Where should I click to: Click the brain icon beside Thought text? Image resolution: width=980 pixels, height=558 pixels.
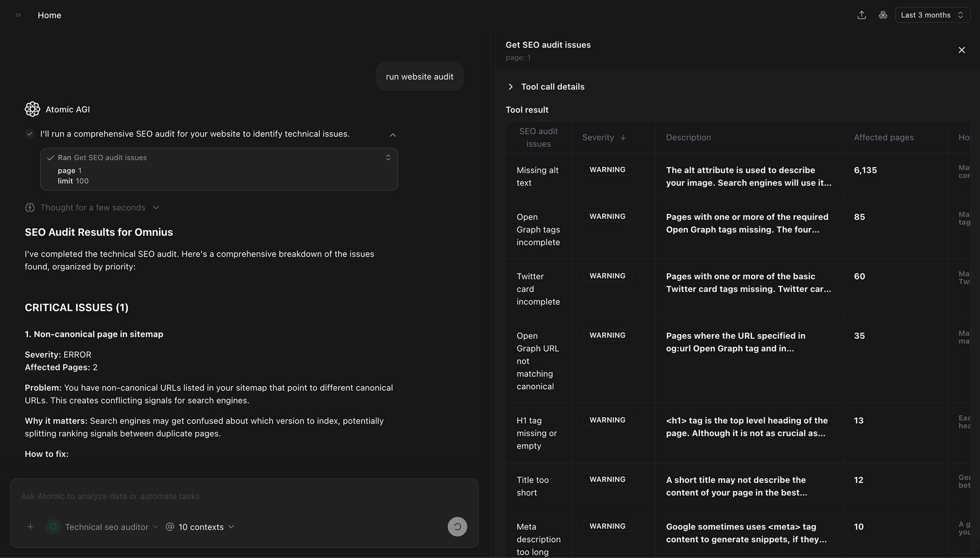pyautogui.click(x=30, y=208)
